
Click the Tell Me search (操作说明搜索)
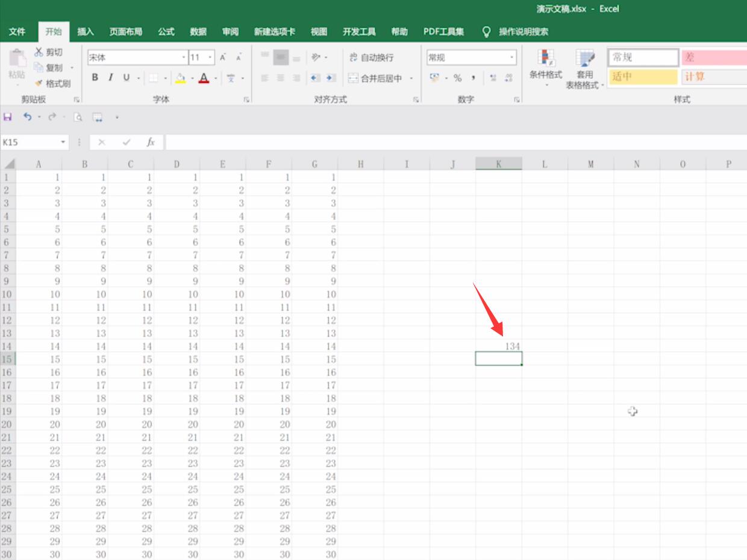(516, 32)
